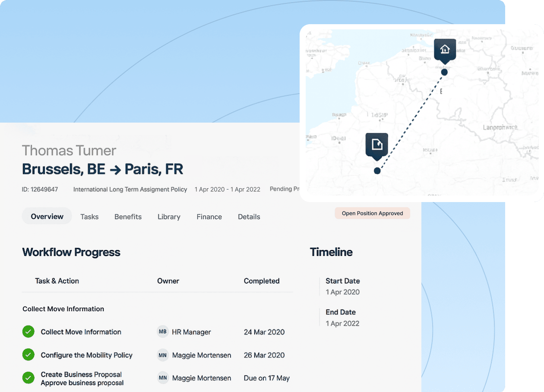Click the origin dot under the home pin

(x=444, y=72)
